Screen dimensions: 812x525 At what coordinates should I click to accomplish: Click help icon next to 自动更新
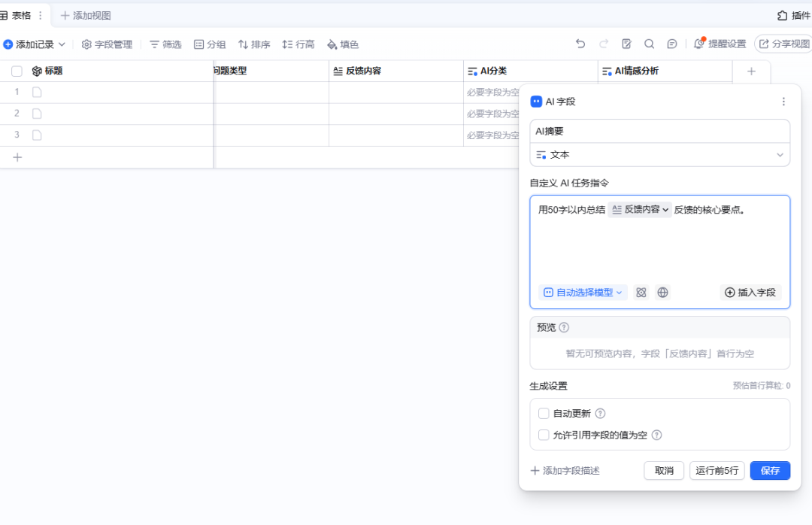(x=600, y=414)
